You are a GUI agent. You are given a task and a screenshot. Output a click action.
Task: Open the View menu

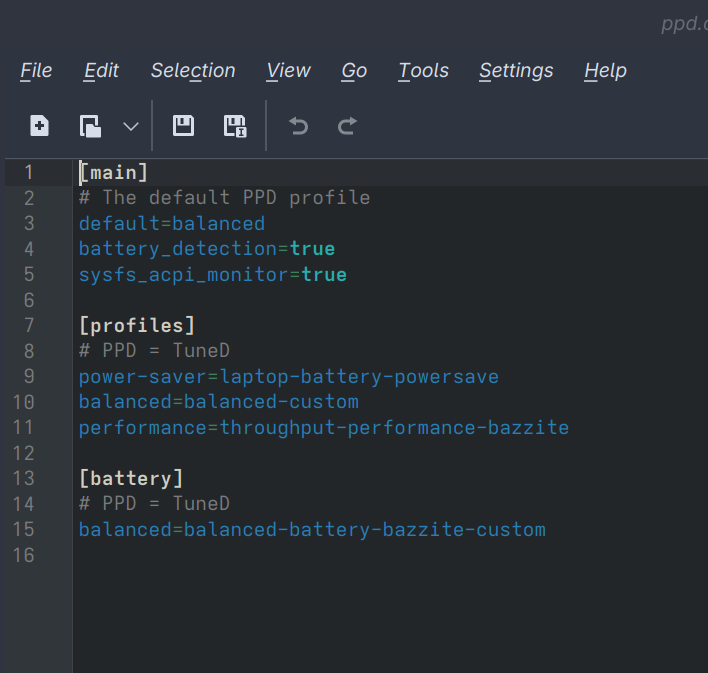[289, 71]
